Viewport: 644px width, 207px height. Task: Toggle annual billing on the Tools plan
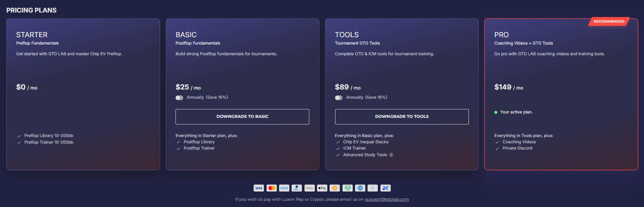pos(339,98)
